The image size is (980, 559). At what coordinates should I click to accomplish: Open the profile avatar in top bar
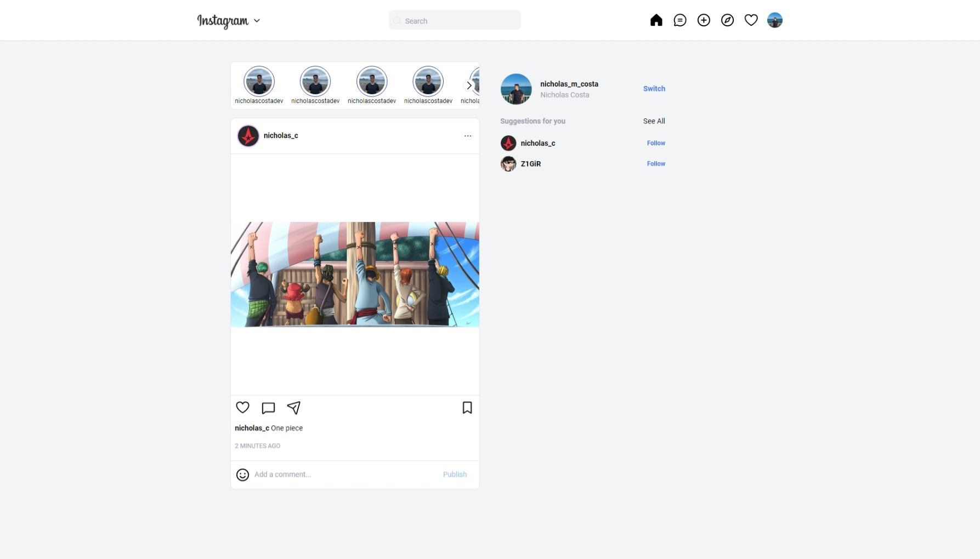point(774,20)
